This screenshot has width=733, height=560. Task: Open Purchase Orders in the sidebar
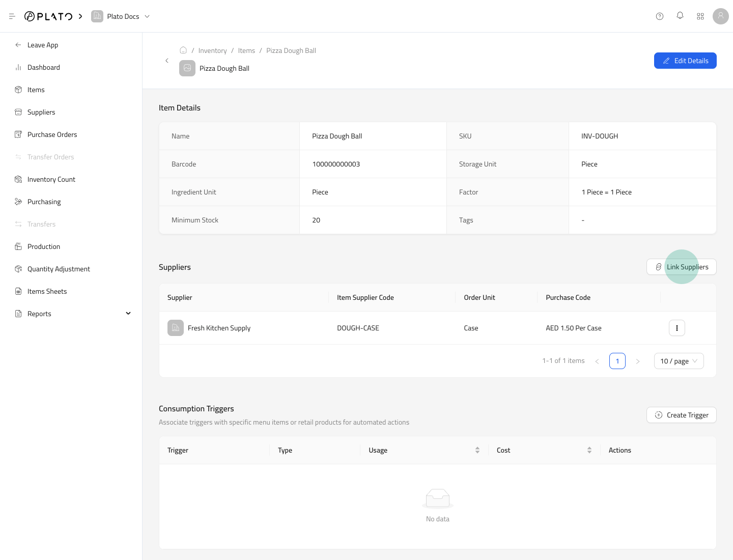[x=52, y=134]
